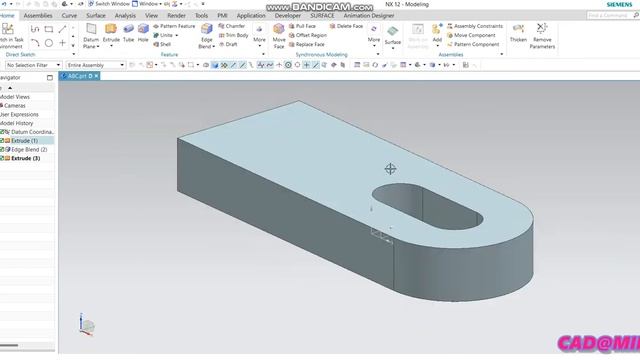Open the Render ribbon tab
Screen dimensions: 640x360
coord(176,16)
